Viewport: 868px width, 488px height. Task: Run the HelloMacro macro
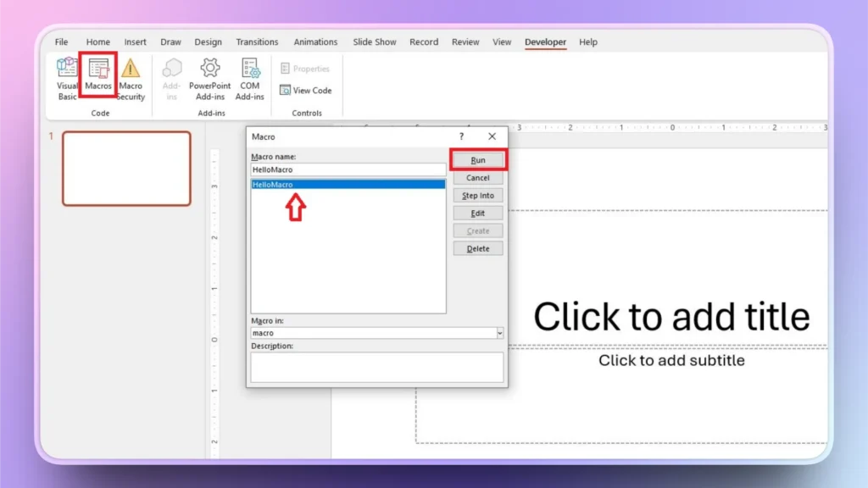(x=478, y=159)
